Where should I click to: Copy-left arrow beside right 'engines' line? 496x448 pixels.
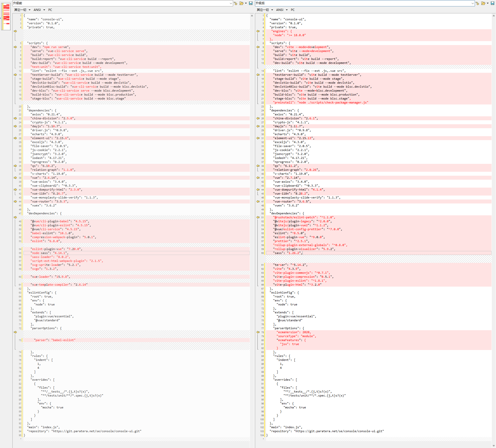258,31
